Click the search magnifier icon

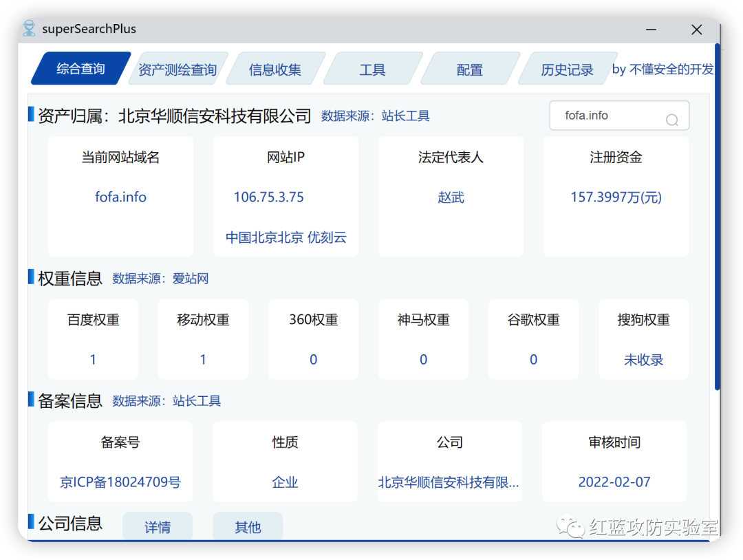[671, 120]
